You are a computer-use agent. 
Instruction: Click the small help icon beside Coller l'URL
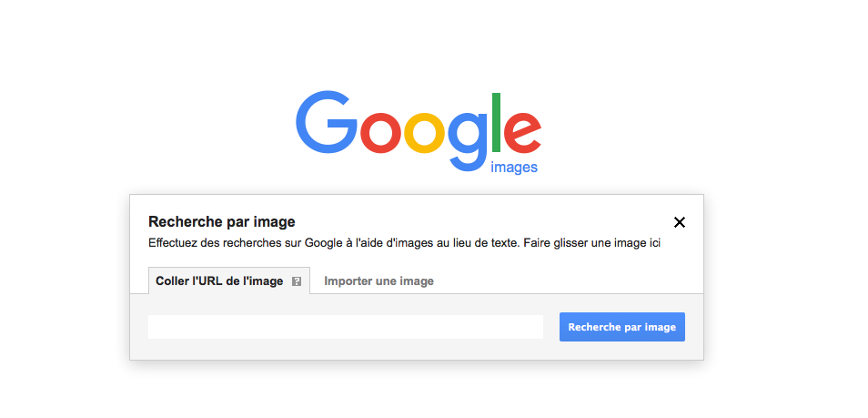click(x=297, y=281)
